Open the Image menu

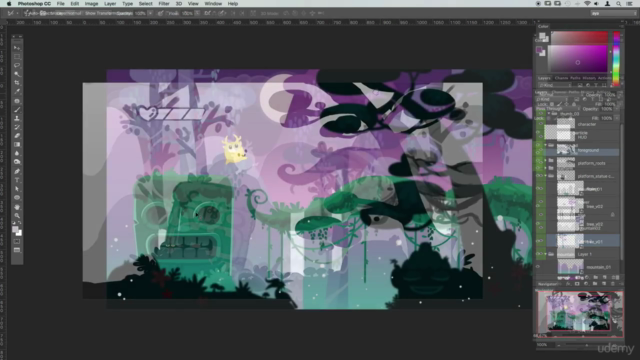tap(91, 4)
